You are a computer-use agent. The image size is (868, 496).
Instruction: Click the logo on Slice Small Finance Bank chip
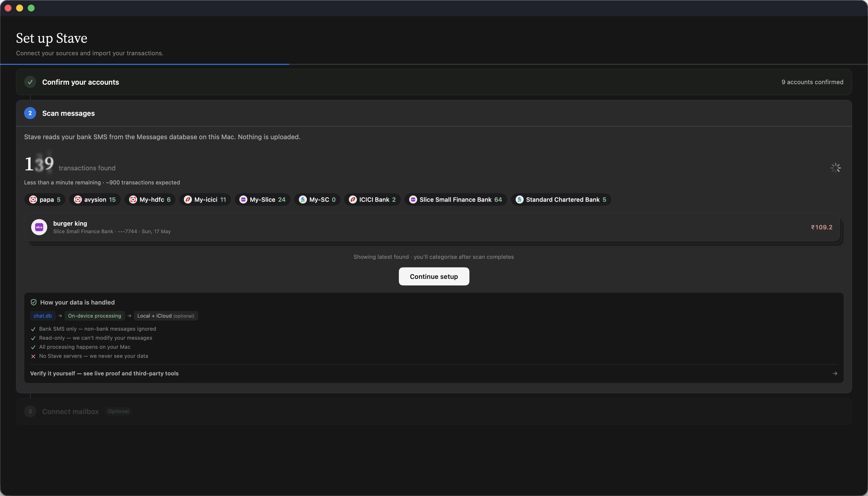[413, 200]
